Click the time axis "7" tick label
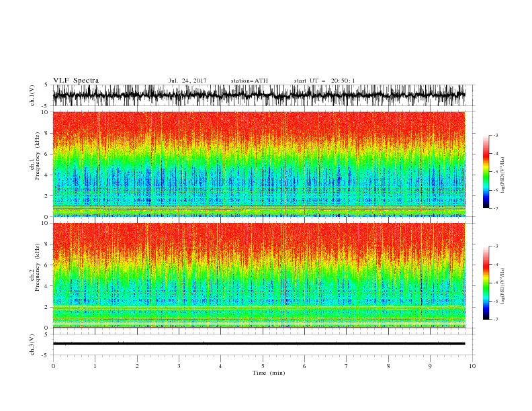Viewport: 532px width, 411px height. pyautogui.click(x=347, y=366)
